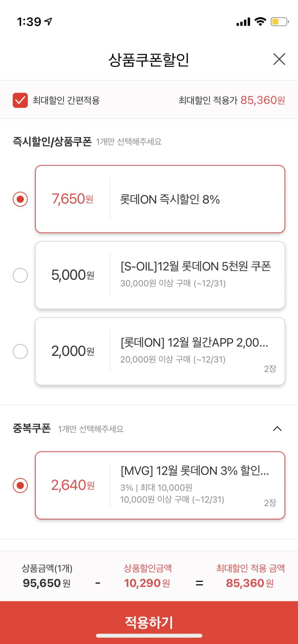Tap the cellular signal bars icon
Viewport: 298px width, 644px height.
tap(243, 22)
